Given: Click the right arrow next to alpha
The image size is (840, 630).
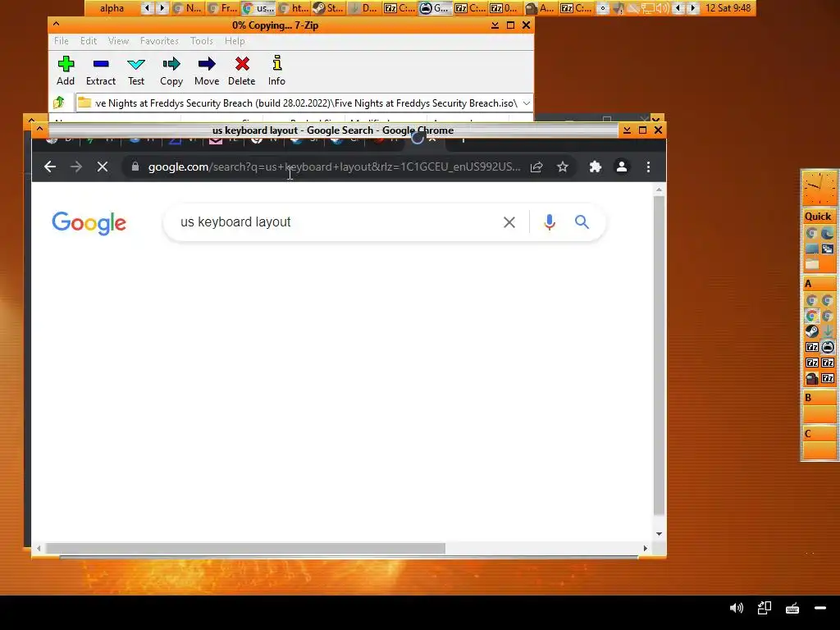Looking at the screenshot, I should coord(162,8).
